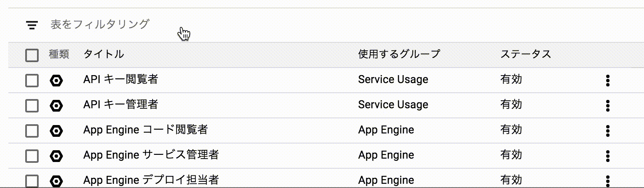Open the three-dot menu for API キー閲覧者
Screen dimensions: 644x188
[608, 81]
